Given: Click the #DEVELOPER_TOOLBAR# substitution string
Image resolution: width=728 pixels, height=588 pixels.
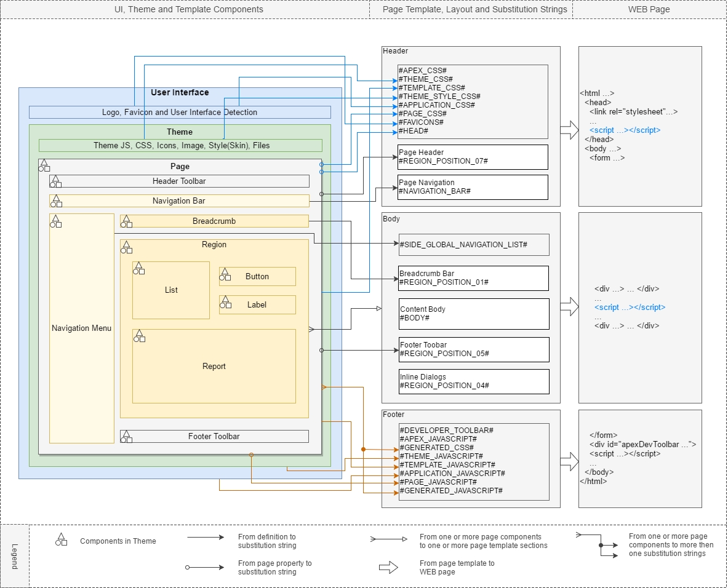Looking at the screenshot, I should coord(446,430).
